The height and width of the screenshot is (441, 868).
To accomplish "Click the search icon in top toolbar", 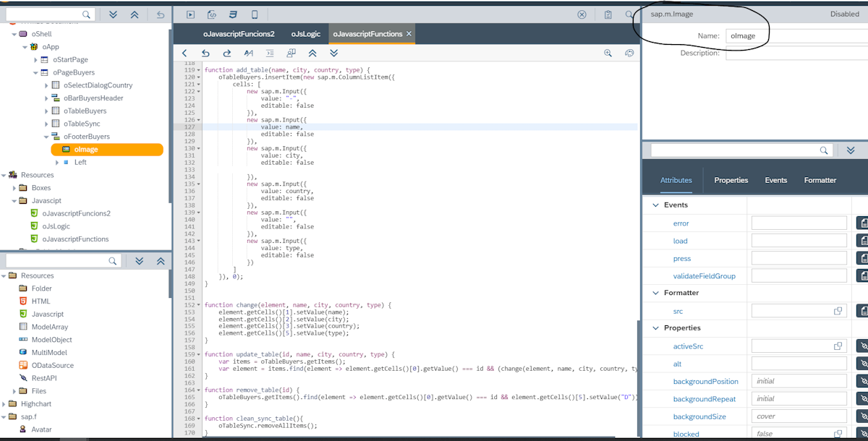I will (629, 14).
